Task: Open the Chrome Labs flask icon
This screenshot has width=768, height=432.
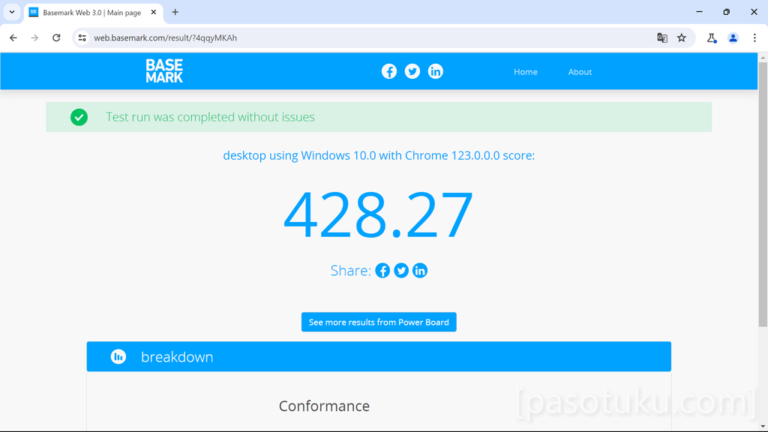Action: tap(711, 38)
